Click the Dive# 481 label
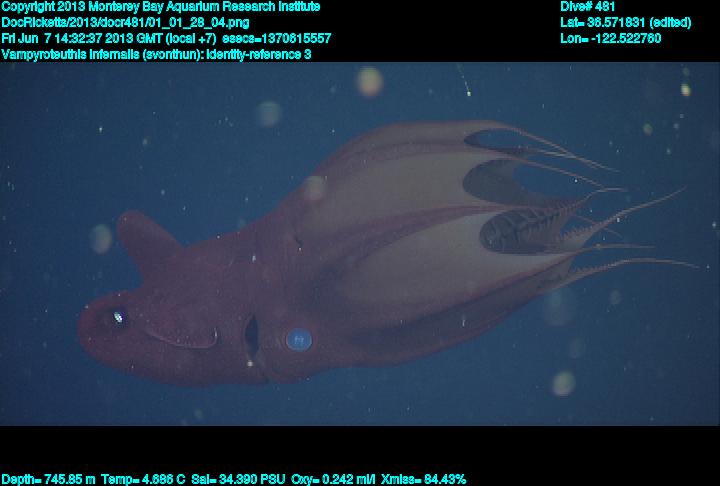 [x=587, y=7]
